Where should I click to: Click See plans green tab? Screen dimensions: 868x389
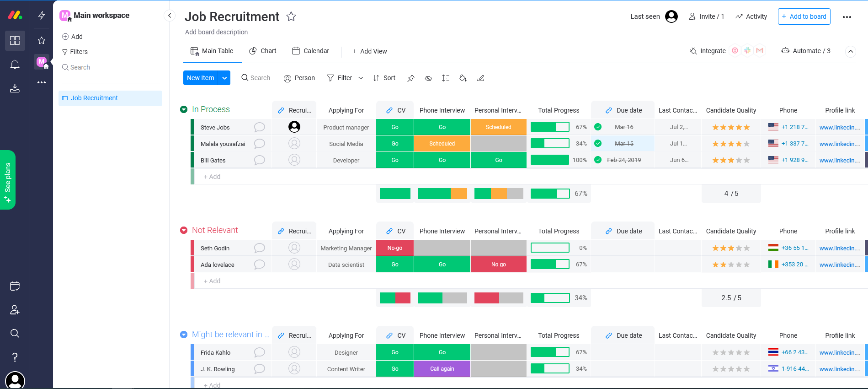click(8, 180)
